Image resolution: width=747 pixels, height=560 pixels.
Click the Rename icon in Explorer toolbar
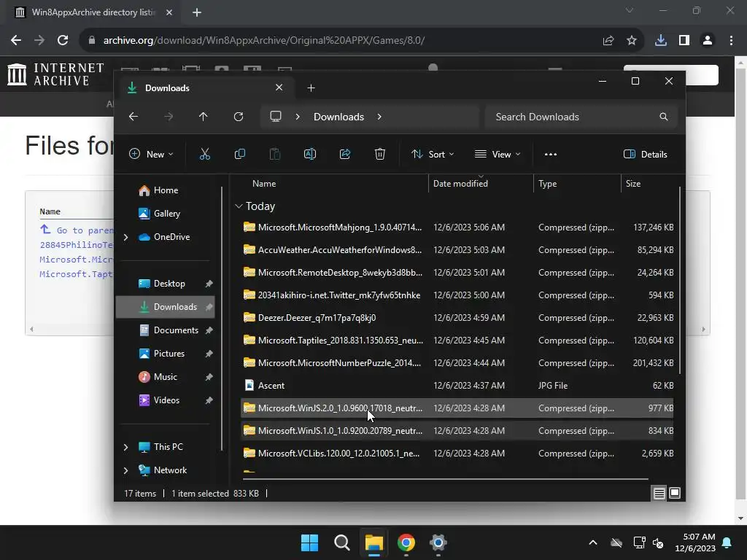pyautogui.click(x=309, y=154)
